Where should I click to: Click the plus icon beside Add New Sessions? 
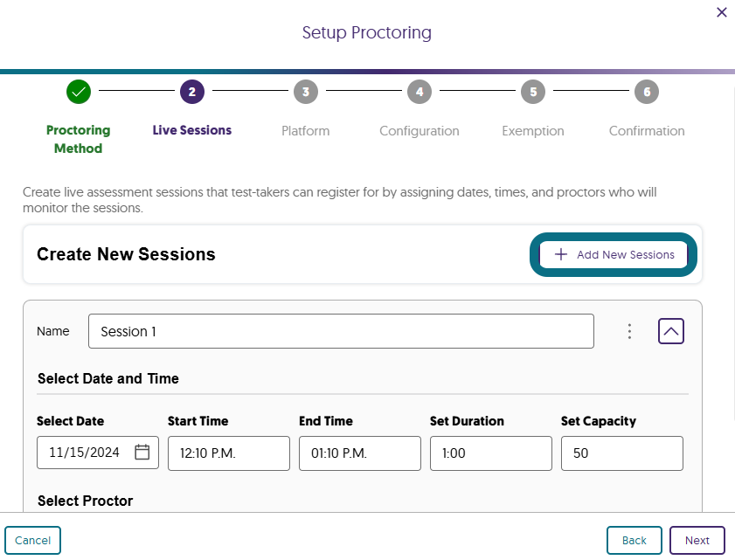click(560, 254)
